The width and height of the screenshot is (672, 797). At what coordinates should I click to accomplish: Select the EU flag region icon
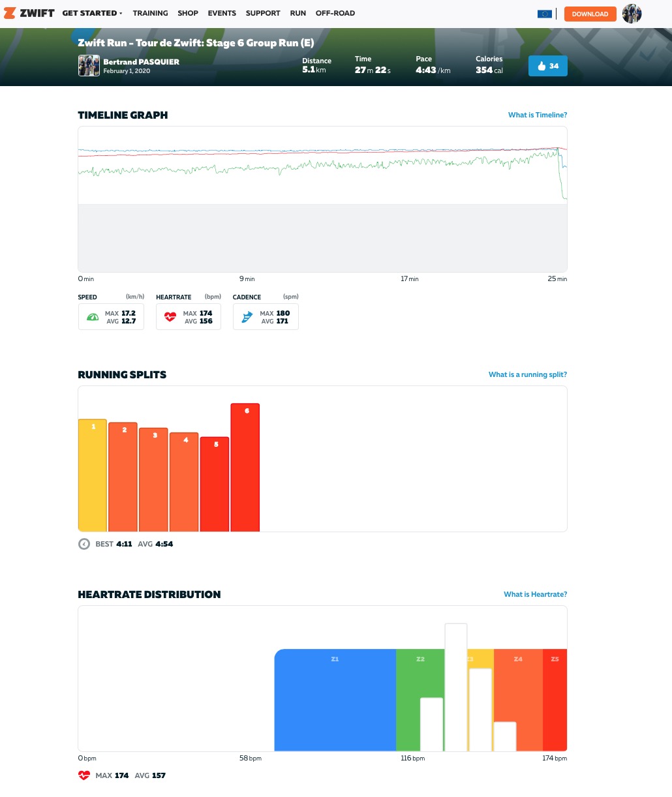(545, 14)
